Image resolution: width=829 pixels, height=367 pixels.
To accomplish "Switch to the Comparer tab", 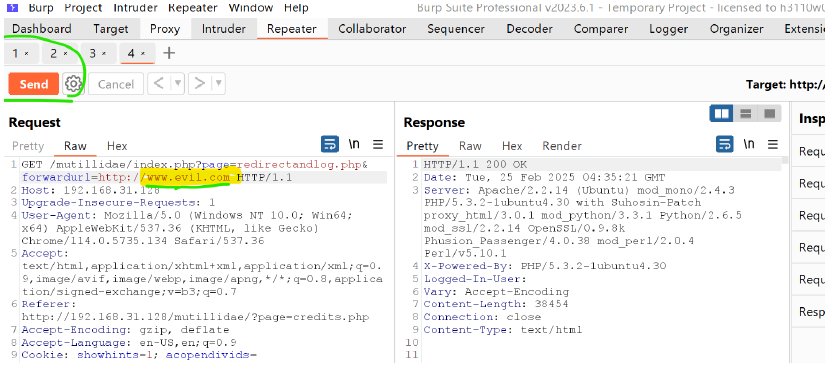I will pos(601,29).
